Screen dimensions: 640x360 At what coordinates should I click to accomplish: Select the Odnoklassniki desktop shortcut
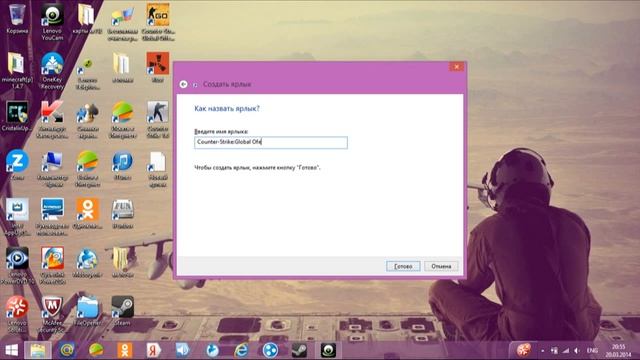click(87, 214)
